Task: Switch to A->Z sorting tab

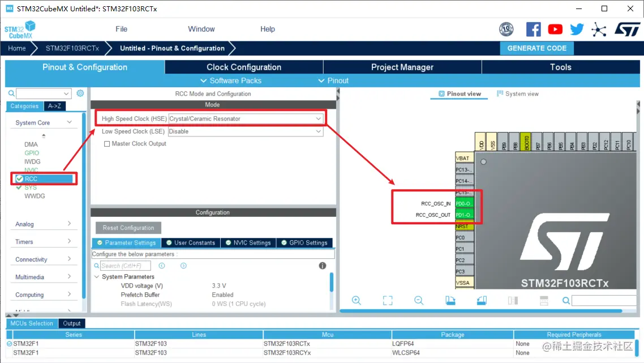Action: coord(54,106)
